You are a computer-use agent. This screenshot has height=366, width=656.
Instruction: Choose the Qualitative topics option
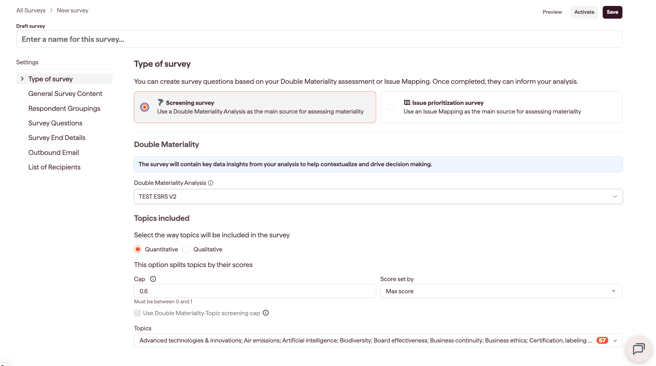[x=186, y=249]
